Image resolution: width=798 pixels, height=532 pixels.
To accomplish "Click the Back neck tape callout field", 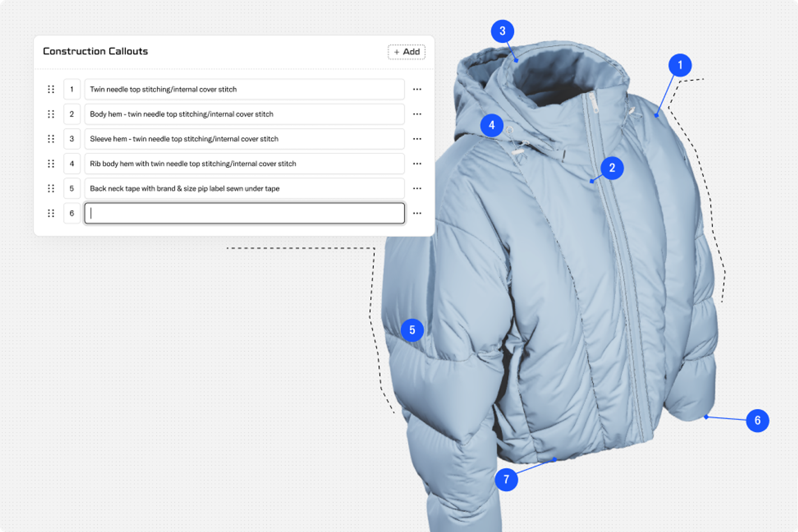I will [x=244, y=188].
